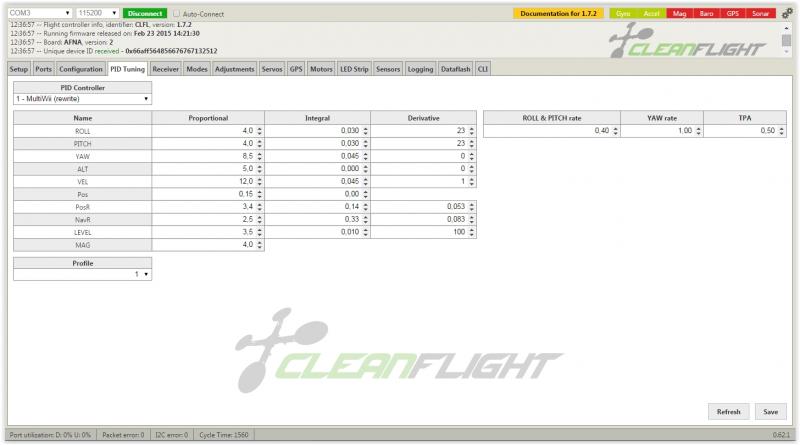Viewport: 800px width, 445px height.
Task: Click the VEL Proportional stepper arrows
Action: pos(260,182)
